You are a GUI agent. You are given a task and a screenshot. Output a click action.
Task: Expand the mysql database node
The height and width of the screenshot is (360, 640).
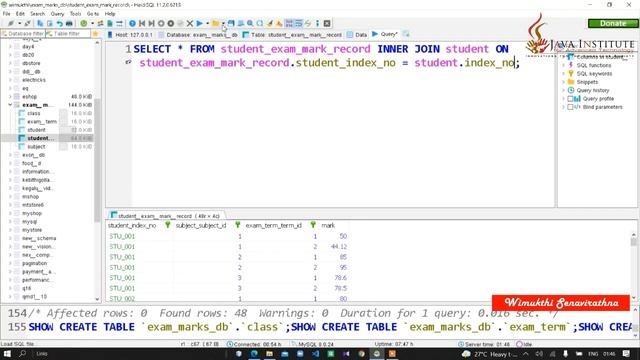[10, 222]
